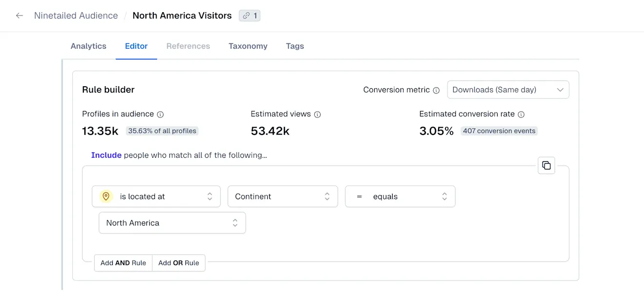The height and width of the screenshot is (302, 644).
Task: Open the Downloads (Same day) metric dropdown
Action: [508, 90]
